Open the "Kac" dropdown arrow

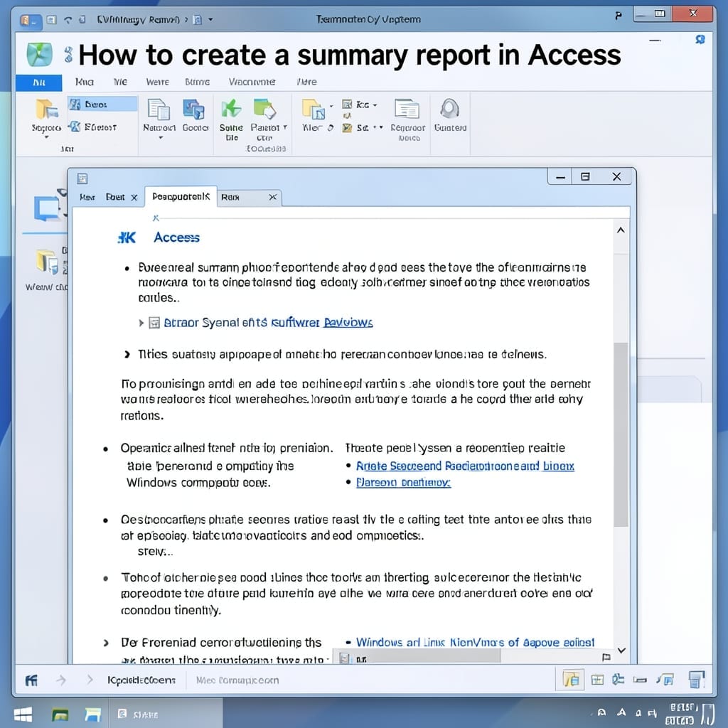pyautogui.click(x=375, y=105)
